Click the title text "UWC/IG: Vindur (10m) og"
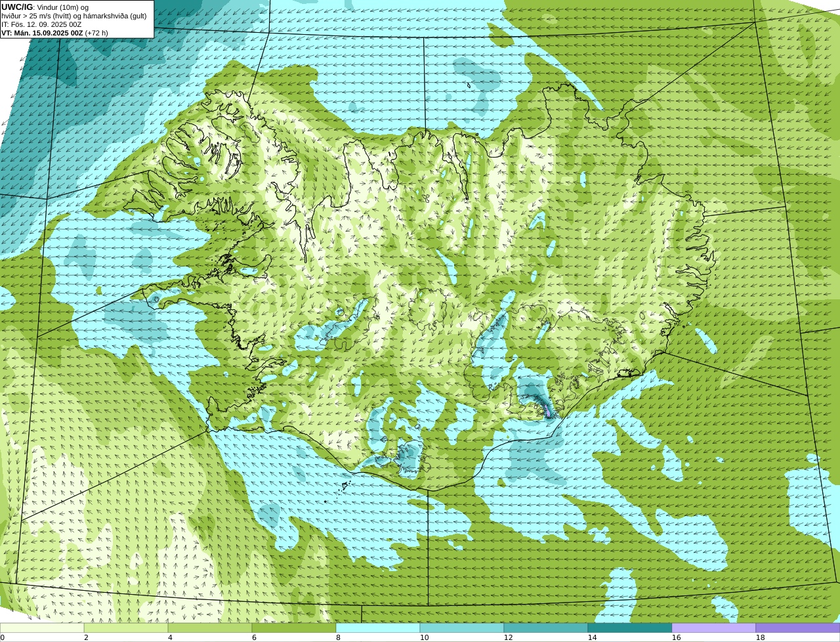The height and width of the screenshot is (642, 840). click(x=45, y=7)
